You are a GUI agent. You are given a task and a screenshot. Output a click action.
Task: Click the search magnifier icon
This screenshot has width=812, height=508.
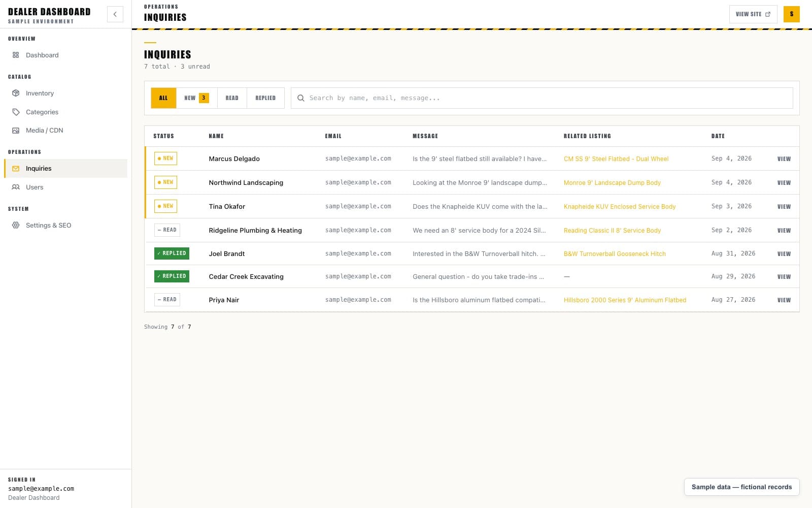pos(301,98)
